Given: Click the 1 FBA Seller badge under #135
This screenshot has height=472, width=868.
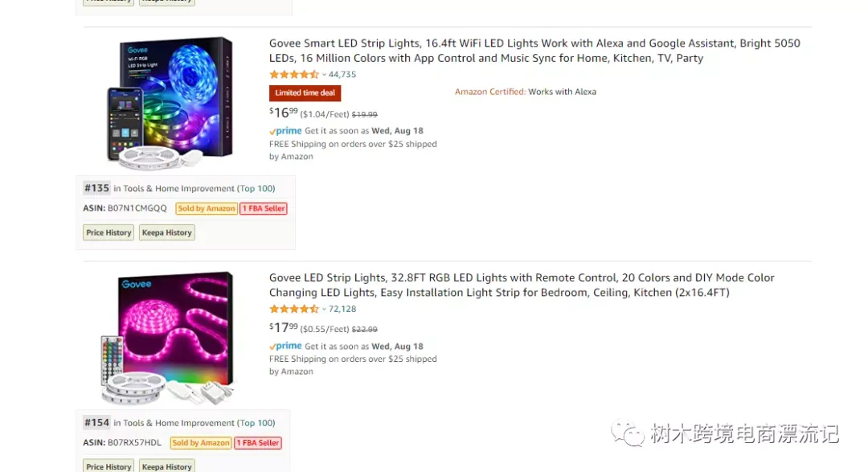Looking at the screenshot, I should pyautogui.click(x=264, y=208).
